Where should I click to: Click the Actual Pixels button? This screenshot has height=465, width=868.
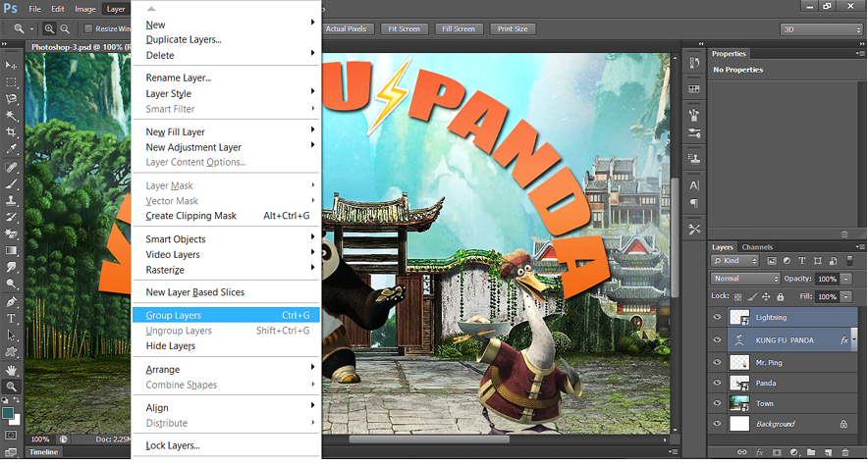pyautogui.click(x=347, y=28)
